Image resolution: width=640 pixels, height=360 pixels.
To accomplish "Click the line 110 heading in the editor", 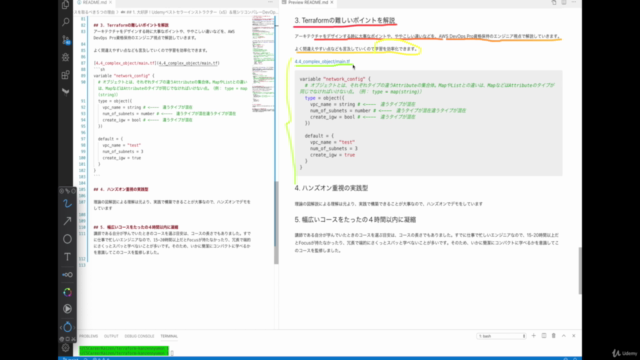I will pos(136,227).
